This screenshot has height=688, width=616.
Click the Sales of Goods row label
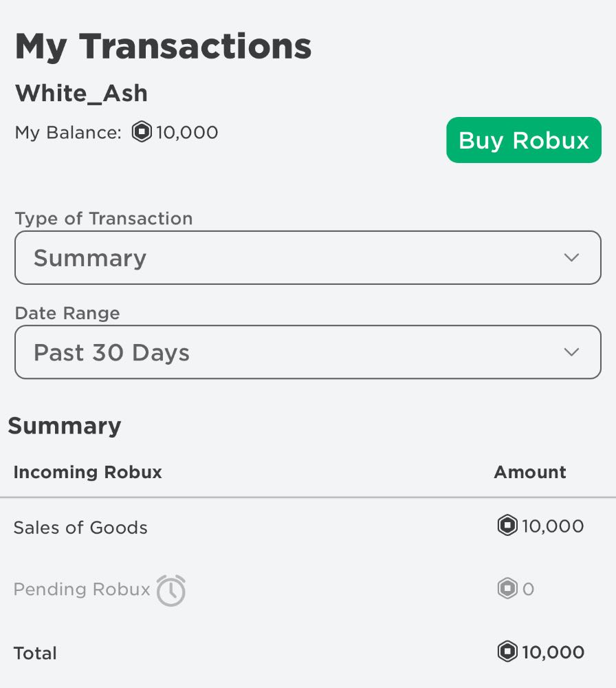click(80, 528)
